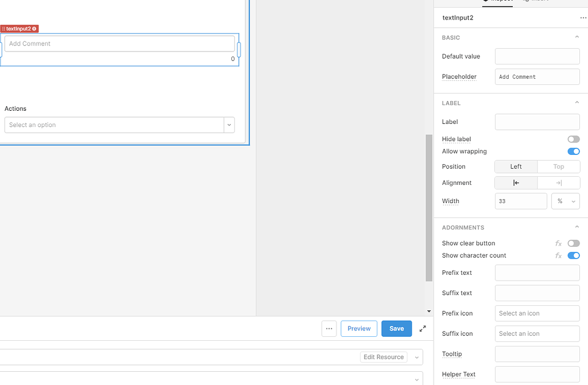Switch to the Insert tab
The height and width of the screenshot is (385, 588).
(536, 1)
